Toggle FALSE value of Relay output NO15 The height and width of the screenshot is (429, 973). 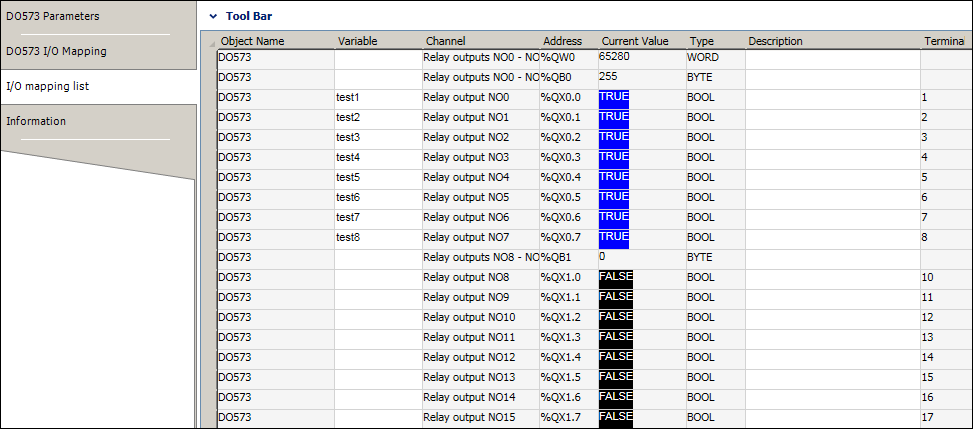point(616,418)
